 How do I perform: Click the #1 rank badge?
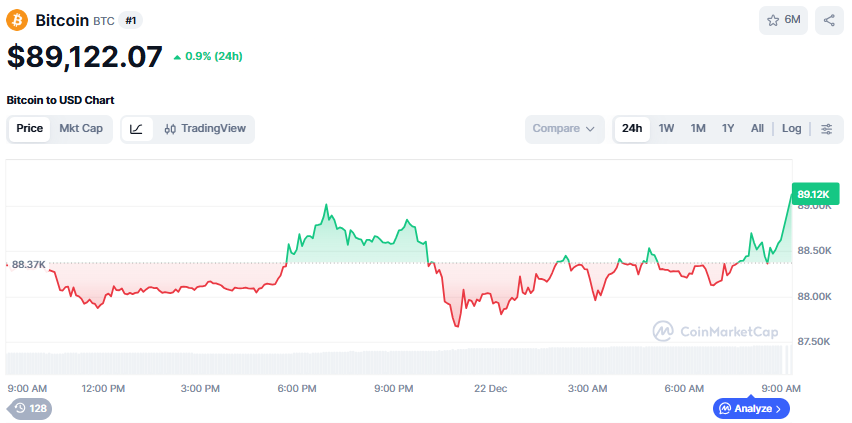[x=131, y=20]
